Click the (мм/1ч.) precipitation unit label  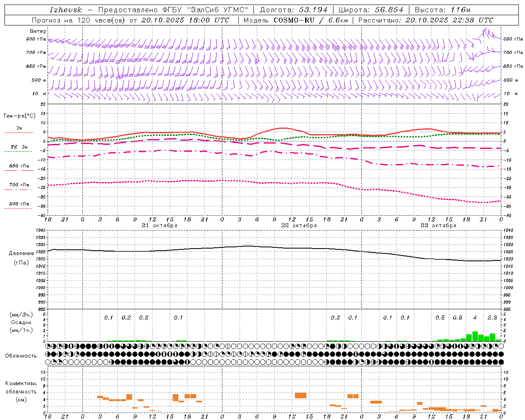(x=21, y=330)
